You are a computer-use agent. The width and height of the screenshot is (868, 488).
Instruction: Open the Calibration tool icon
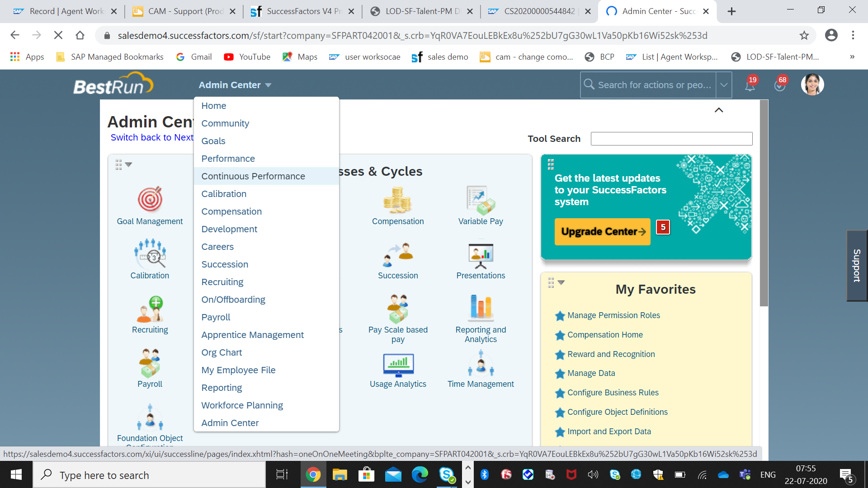point(150,253)
